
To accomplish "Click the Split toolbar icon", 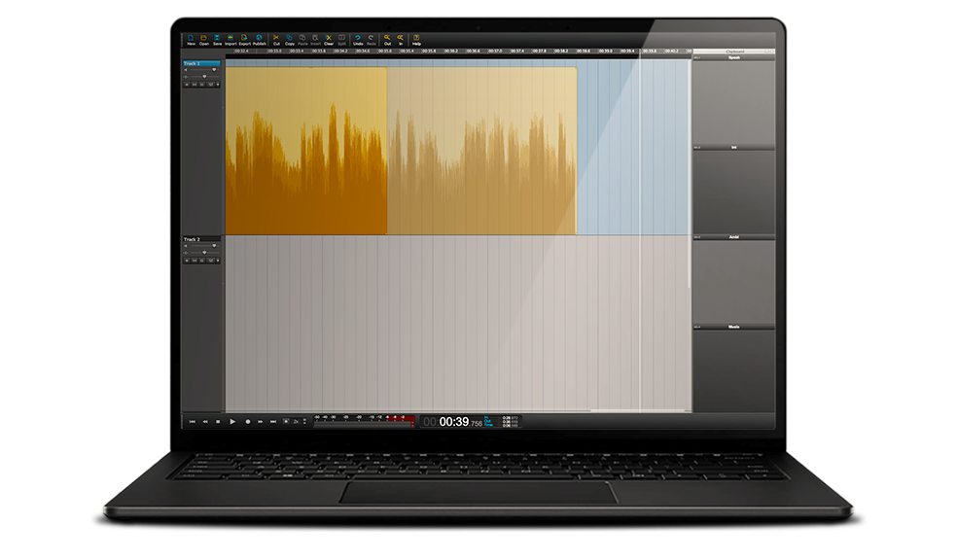I will pyautogui.click(x=341, y=40).
